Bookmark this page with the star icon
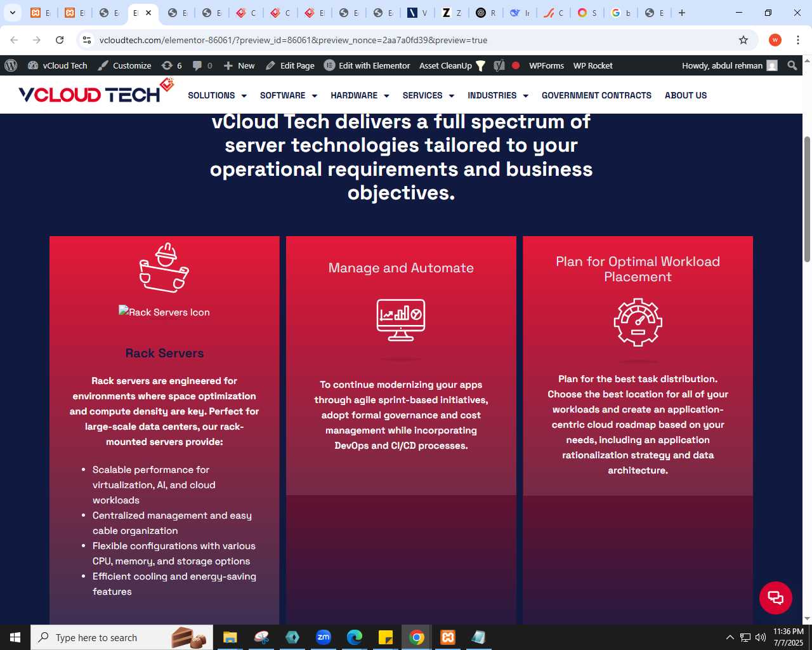 tap(743, 40)
